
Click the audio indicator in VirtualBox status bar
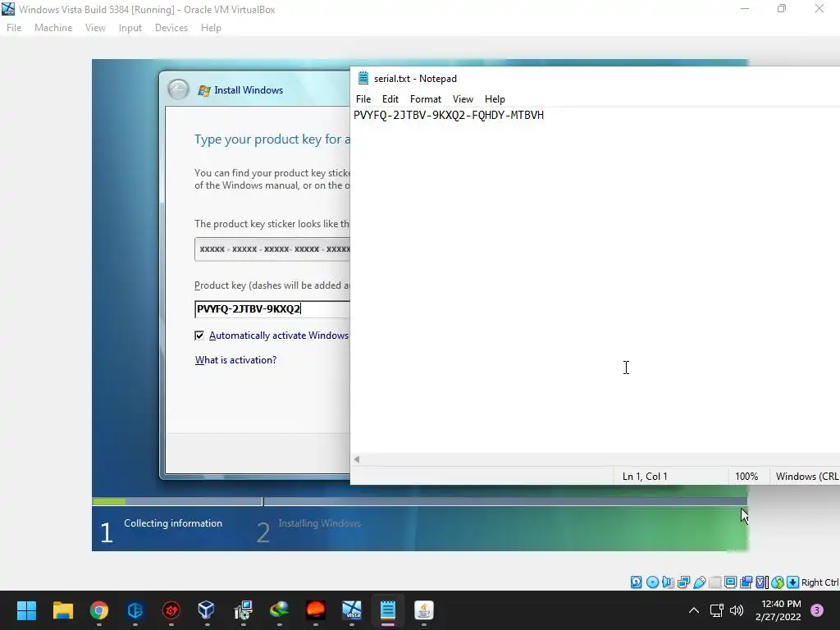(x=668, y=582)
